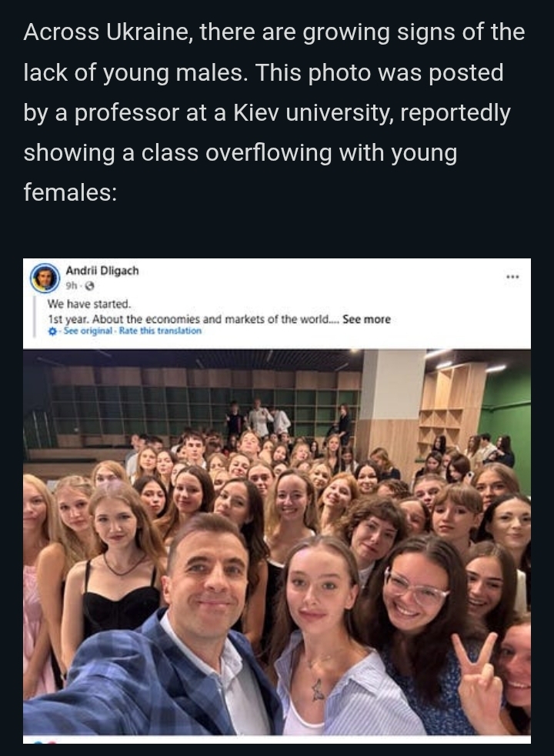
Task: Click "Rate this translation"
Action: tap(161, 331)
